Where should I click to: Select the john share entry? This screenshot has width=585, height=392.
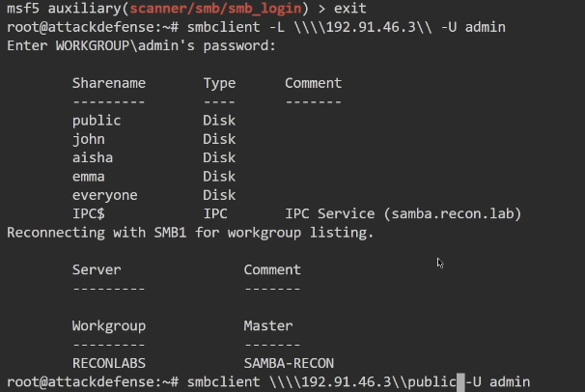point(89,139)
